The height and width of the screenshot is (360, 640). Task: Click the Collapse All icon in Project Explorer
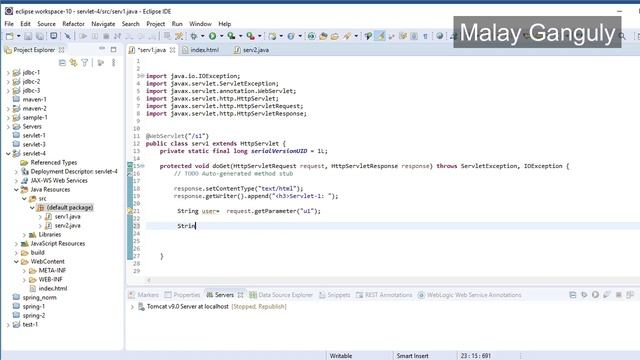point(62,63)
